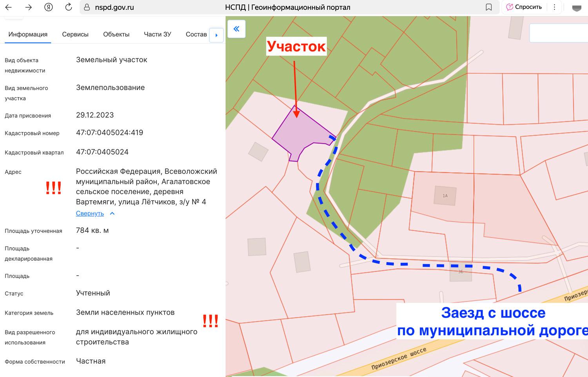Open the browser three-dot menu
The height and width of the screenshot is (377, 588).
(554, 7)
